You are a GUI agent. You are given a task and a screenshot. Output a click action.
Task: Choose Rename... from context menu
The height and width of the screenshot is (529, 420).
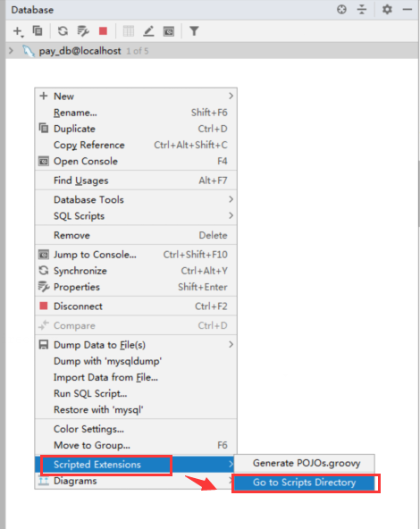(136, 113)
